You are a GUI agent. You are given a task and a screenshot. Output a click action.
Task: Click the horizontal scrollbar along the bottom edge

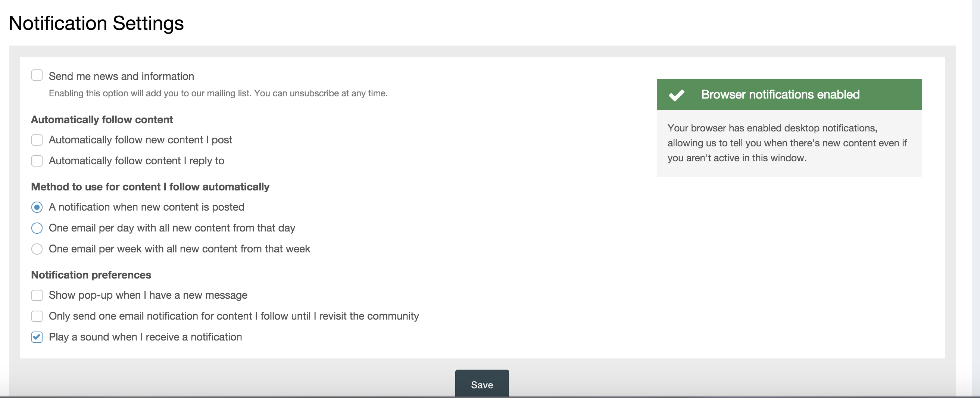(x=456, y=397)
